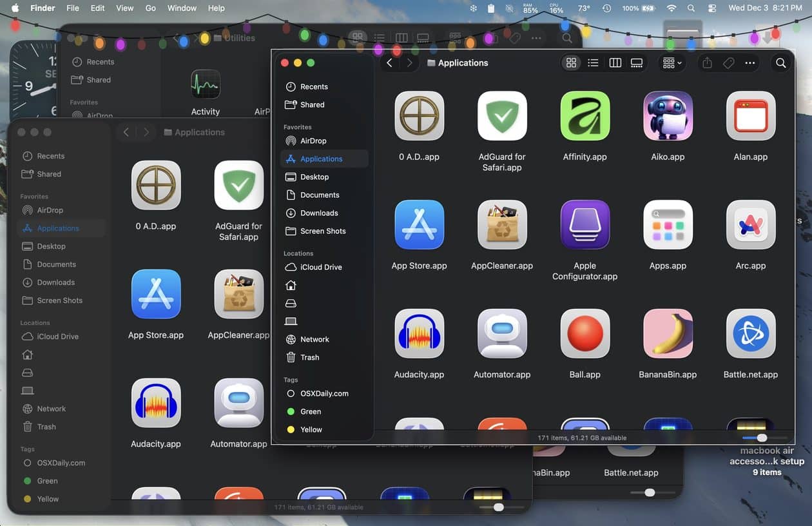Launch Audacity from Applications
Screen dimensions: 812x526
tap(419, 333)
